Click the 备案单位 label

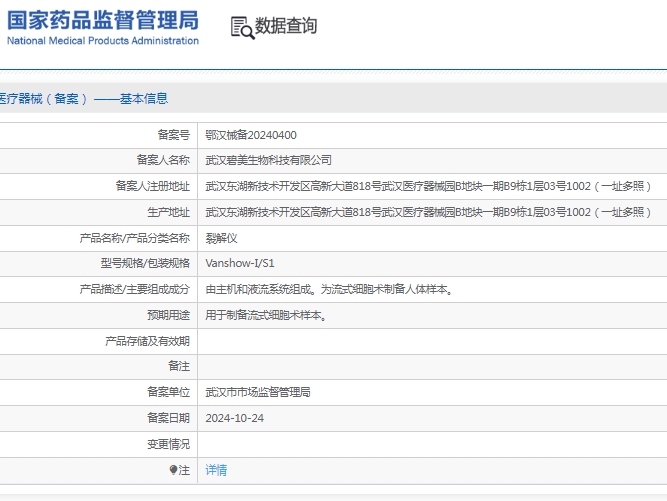(x=168, y=392)
